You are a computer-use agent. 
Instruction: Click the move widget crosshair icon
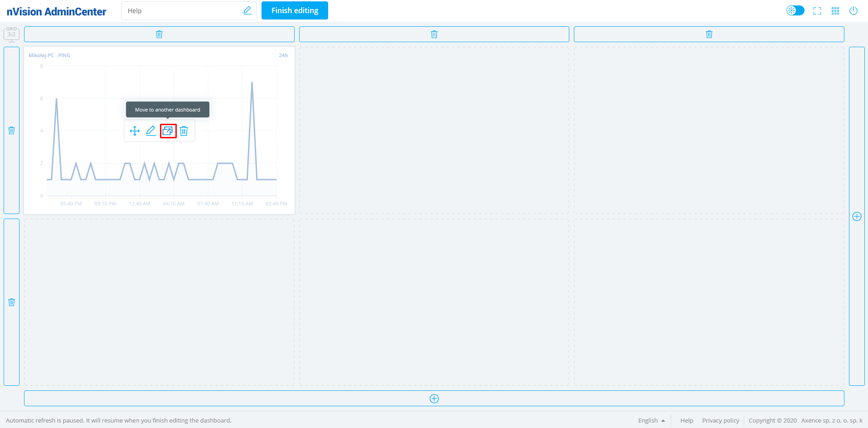click(135, 131)
